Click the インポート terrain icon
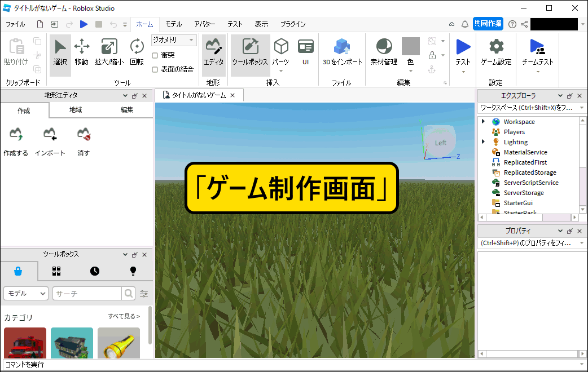This screenshot has width=588, height=372. coord(50,134)
